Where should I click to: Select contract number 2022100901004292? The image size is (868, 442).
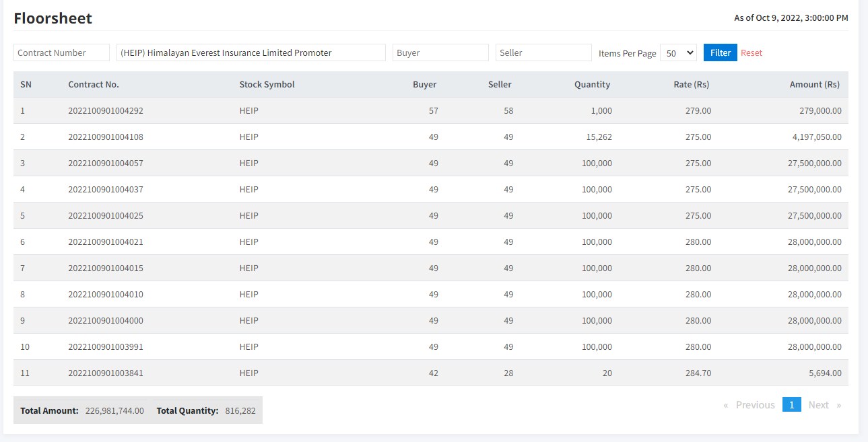tap(106, 111)
